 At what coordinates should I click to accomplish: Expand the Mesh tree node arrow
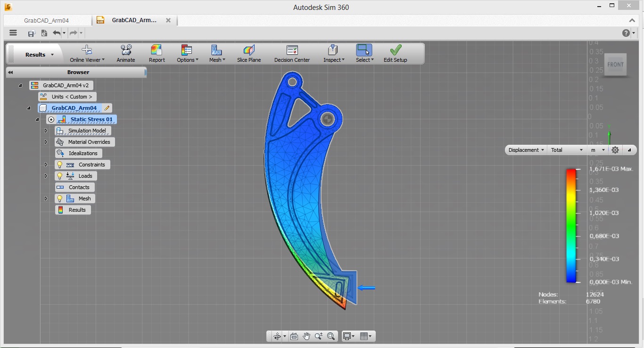46,199
